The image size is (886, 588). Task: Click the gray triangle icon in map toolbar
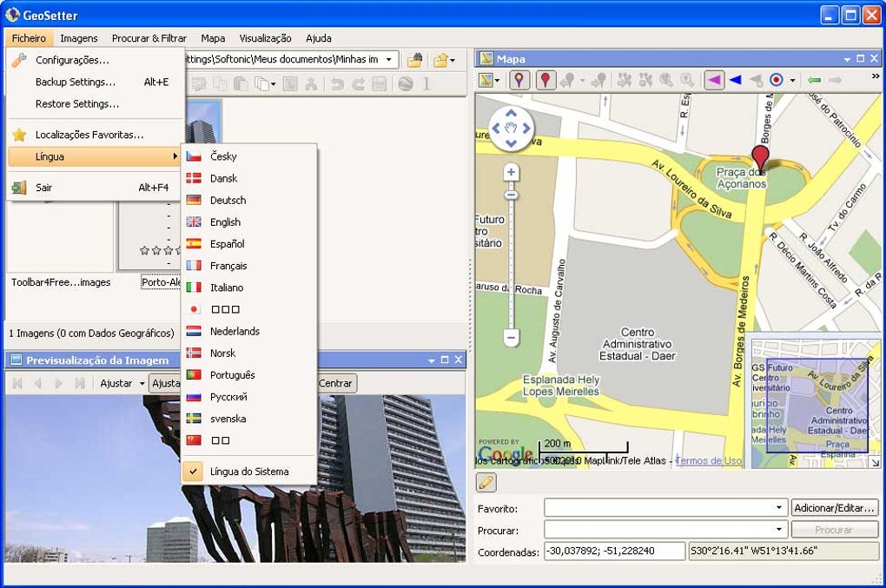(756, 80)
